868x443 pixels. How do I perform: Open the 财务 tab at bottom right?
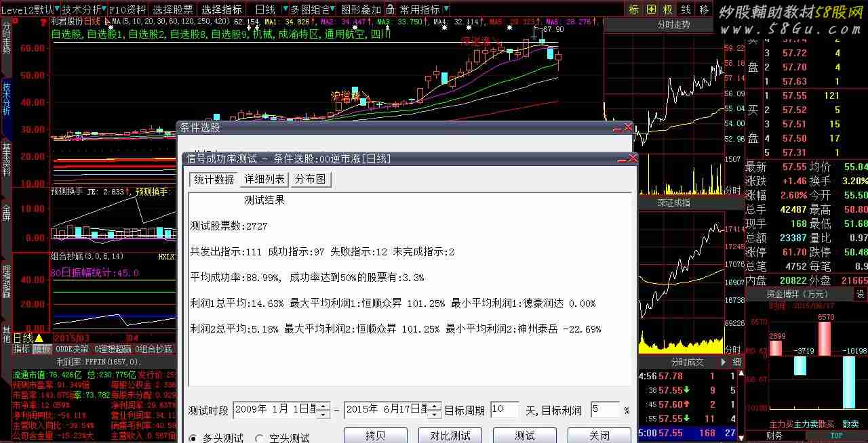[x=774, y=436]
